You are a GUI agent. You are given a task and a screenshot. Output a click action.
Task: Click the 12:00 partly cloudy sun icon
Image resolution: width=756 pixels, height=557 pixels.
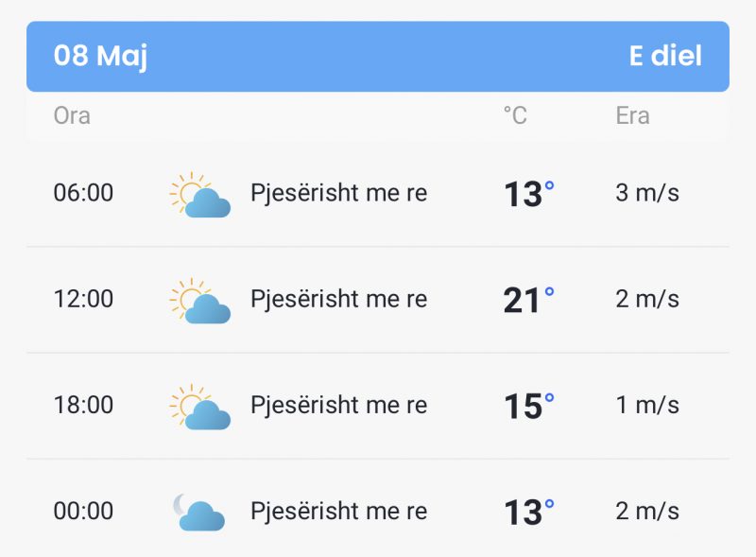coord(199,301)
